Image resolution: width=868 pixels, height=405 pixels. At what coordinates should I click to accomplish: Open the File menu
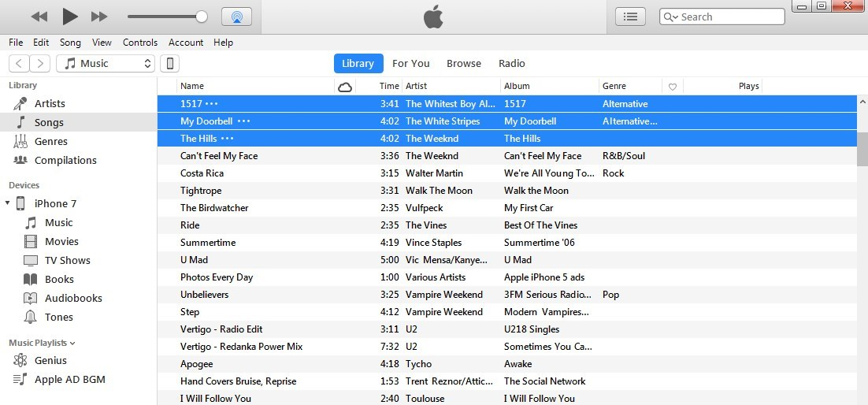pos(16,42)
